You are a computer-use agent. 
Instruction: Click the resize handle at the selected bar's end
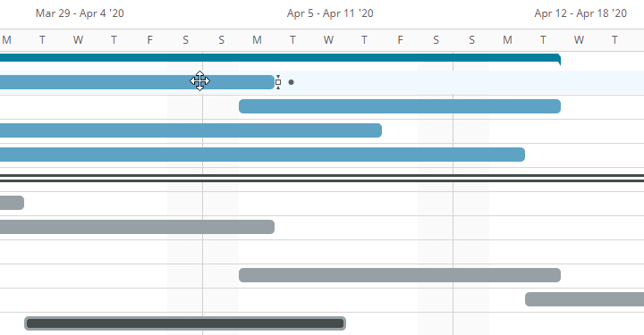(278, 82)
